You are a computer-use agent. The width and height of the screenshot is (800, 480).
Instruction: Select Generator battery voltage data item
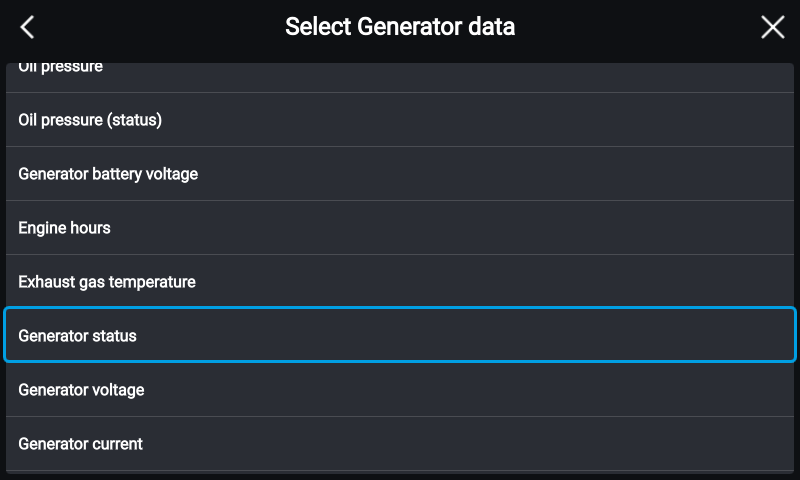(x=400, y=174)
